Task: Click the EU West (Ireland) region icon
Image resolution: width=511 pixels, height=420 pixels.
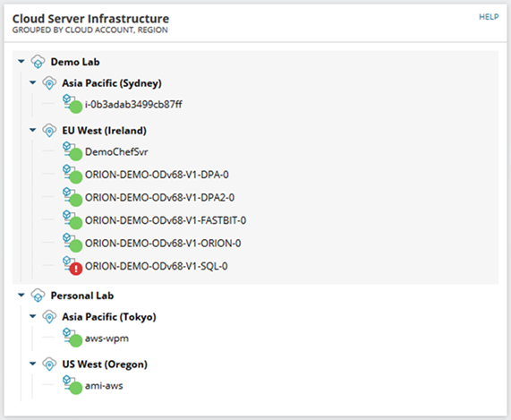Action: [x=49, y=131]
